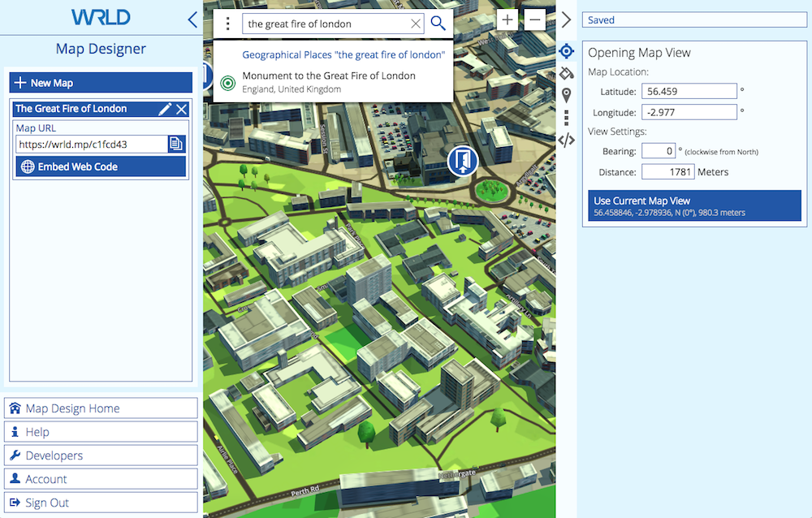Clear the search text with X icon
The width and height of the screenshot is (812, 518).
416,24
